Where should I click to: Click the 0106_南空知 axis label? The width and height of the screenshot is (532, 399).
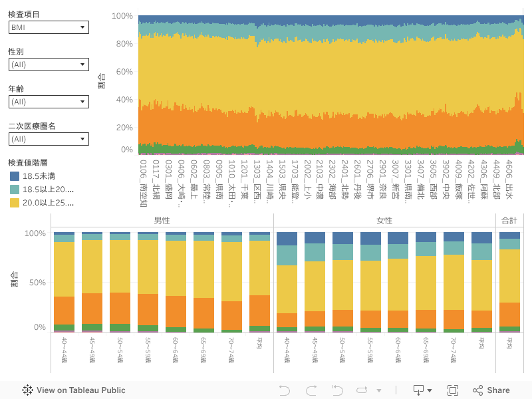click(x=143, y=184)
